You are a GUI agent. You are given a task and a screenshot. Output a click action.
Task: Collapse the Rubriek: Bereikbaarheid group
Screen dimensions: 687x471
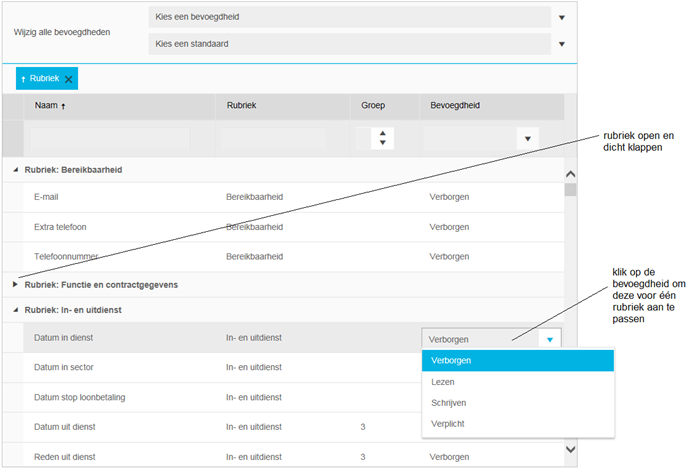click(15, 170)
